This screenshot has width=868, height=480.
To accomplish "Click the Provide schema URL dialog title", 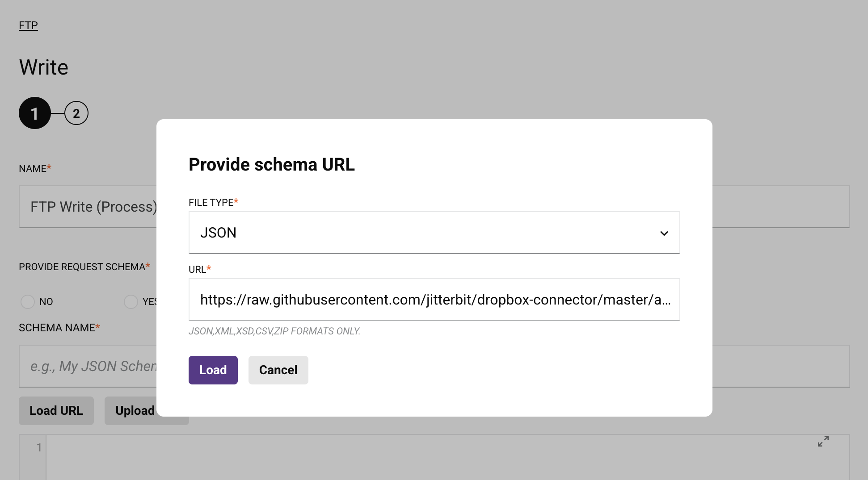I will pos(271,164).
